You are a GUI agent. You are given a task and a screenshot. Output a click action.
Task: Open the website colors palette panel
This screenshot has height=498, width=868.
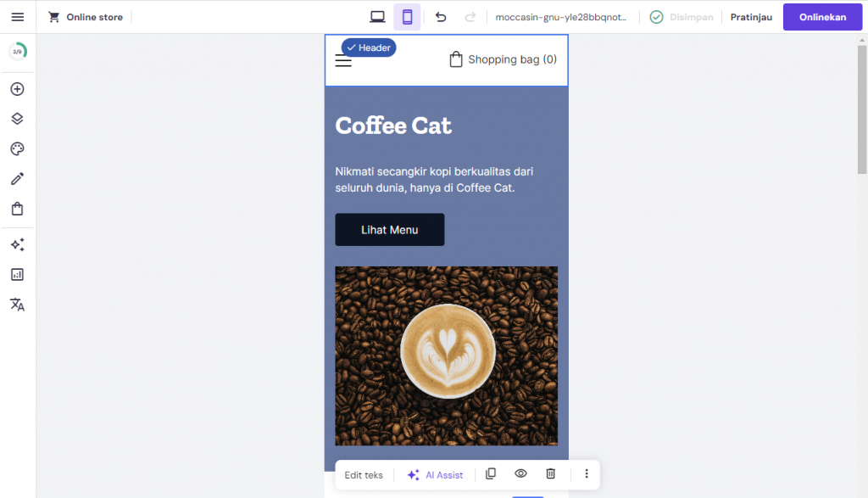click(17, 148)
